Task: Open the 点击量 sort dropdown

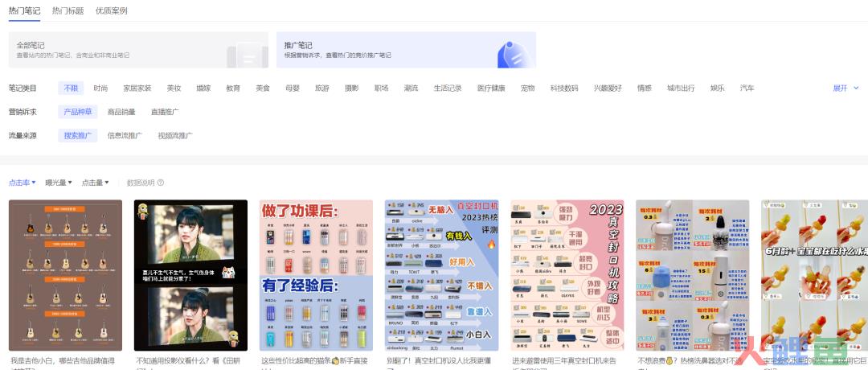Action: (x=95, y=183)
